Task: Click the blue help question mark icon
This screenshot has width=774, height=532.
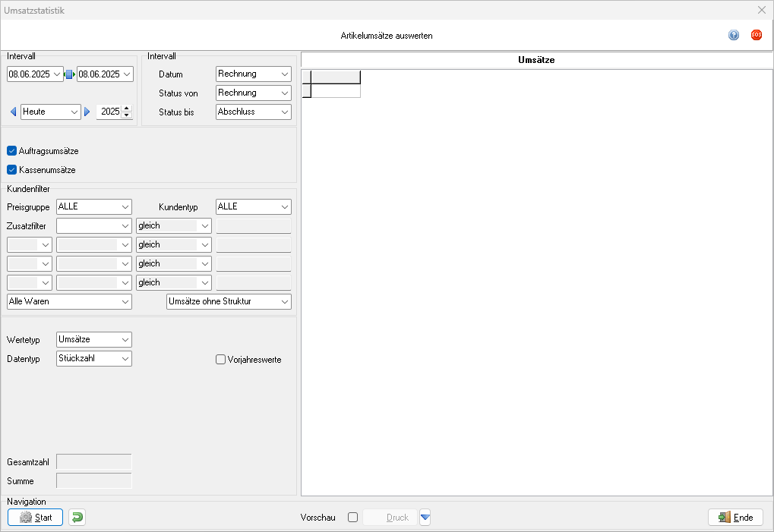Action: [x=734, y=35]
